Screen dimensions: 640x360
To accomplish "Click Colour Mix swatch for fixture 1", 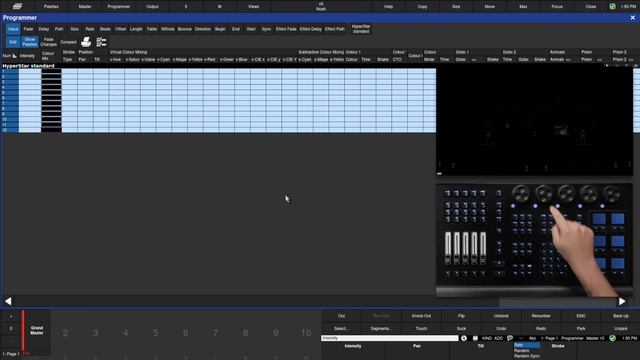I will (51, 71).
